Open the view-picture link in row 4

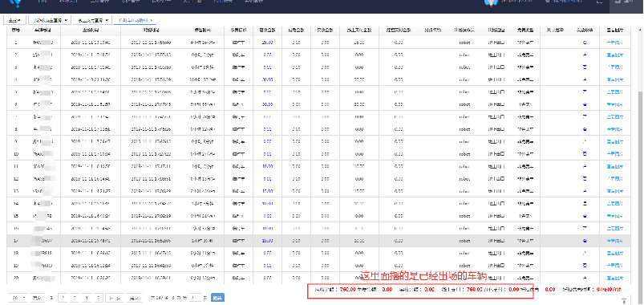pos(614,79)
